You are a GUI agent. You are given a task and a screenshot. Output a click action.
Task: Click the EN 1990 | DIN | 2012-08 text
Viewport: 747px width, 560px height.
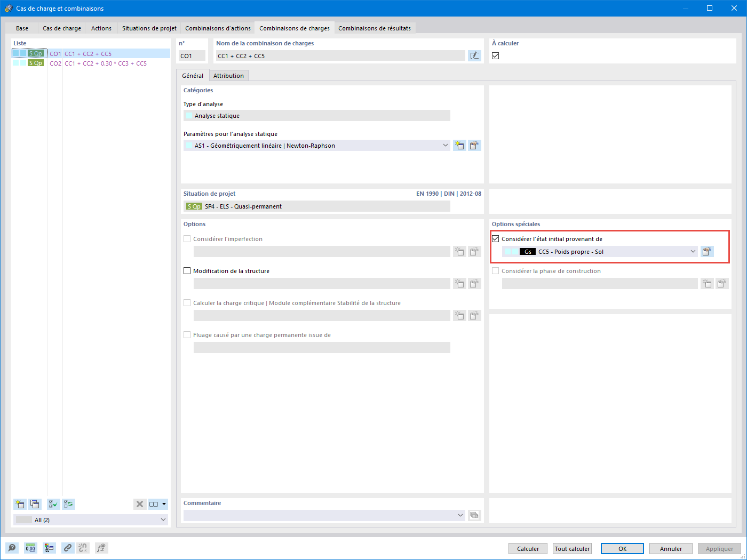coord(449,194)
